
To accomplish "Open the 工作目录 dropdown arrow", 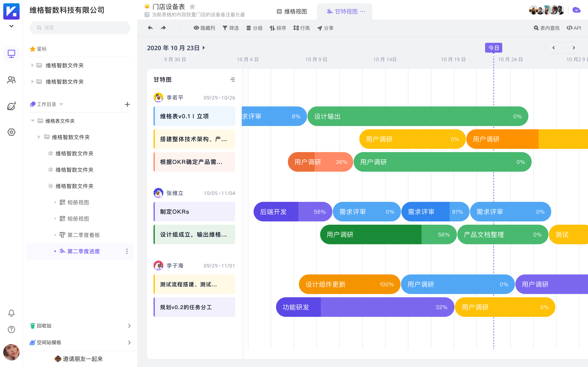I will coord(61,104).
